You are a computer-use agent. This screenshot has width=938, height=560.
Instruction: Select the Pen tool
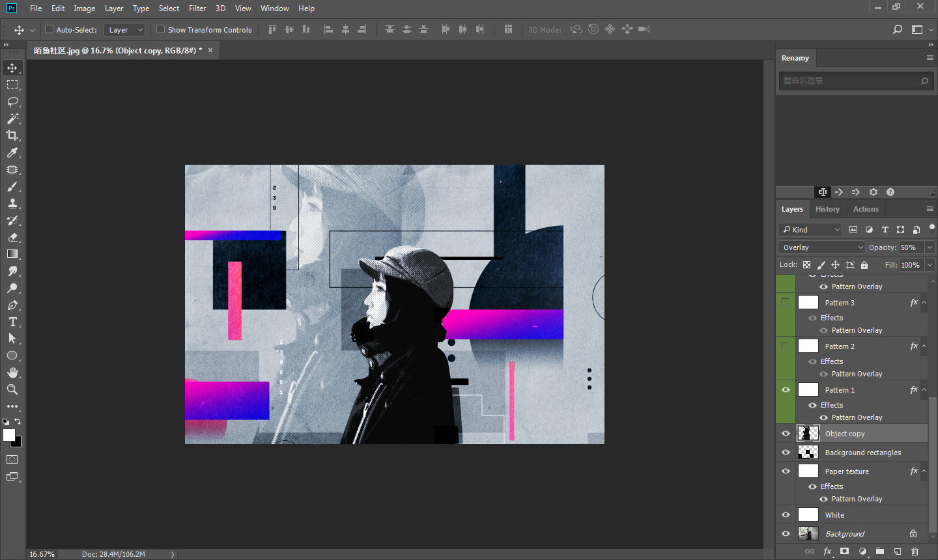click(x=12, y=305)
